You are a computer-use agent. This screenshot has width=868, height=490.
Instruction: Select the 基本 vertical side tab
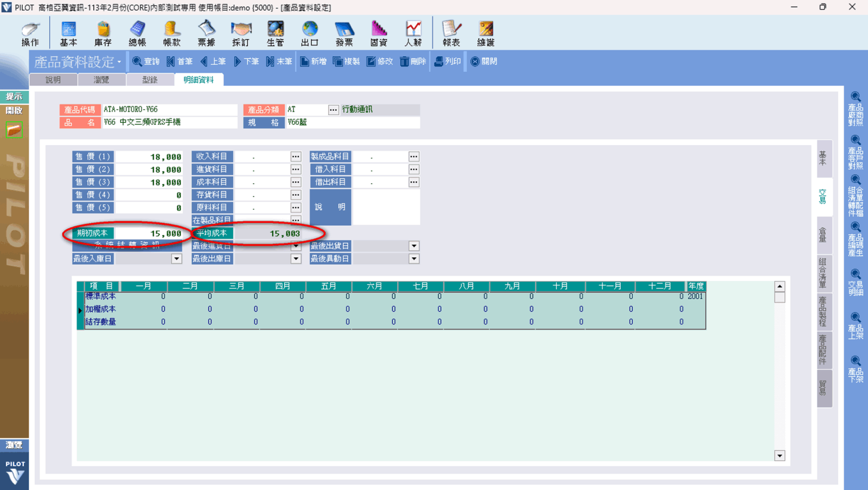(824, 158)
